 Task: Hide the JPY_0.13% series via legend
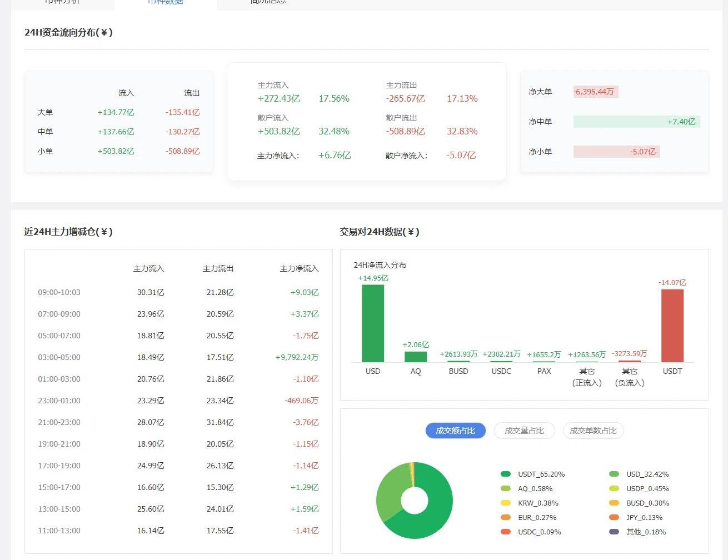click(x=614, y=517)
